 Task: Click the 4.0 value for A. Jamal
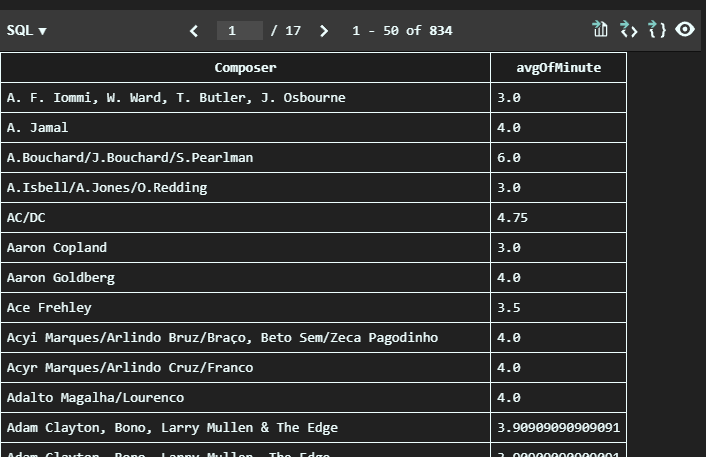pos(558,128)
